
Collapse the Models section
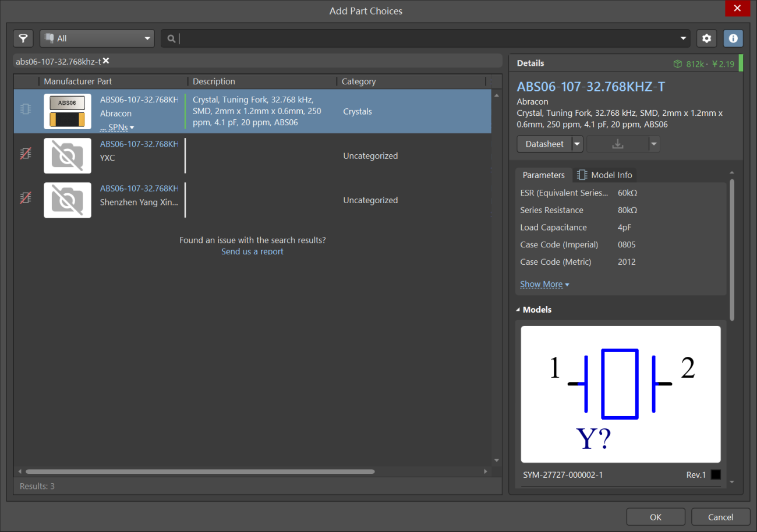[518, 310]
